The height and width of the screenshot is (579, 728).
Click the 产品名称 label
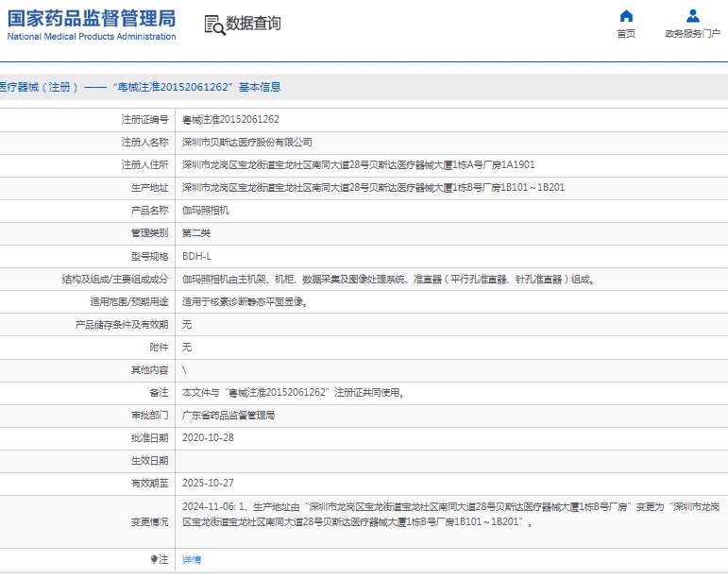[x=149, y=211]
